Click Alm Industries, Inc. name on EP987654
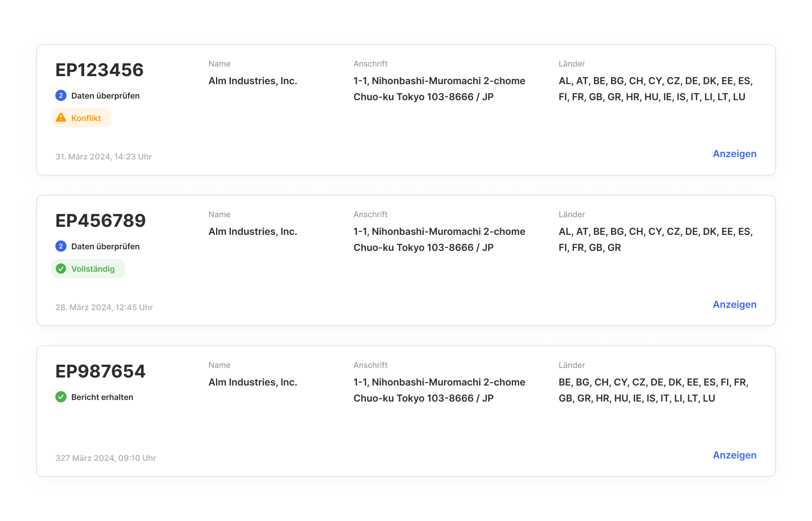The image size is (812, 521). pos(252,382)
